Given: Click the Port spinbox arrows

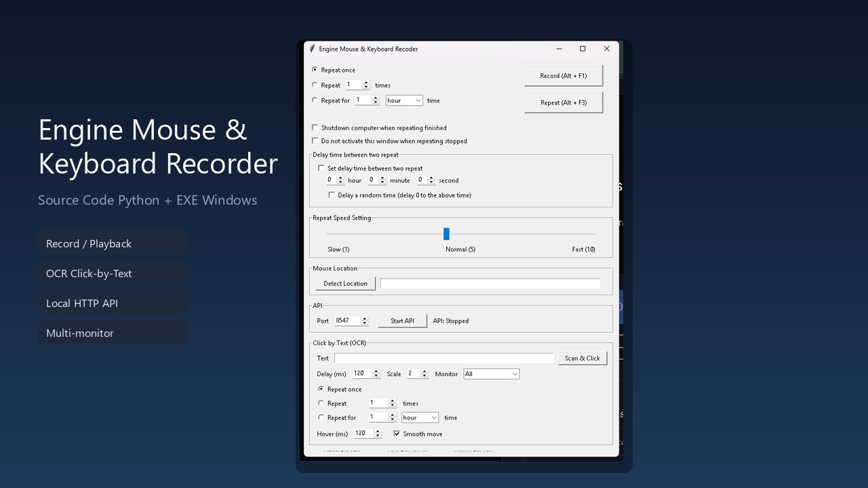Looking at the screenshot, I should [364, 321].
